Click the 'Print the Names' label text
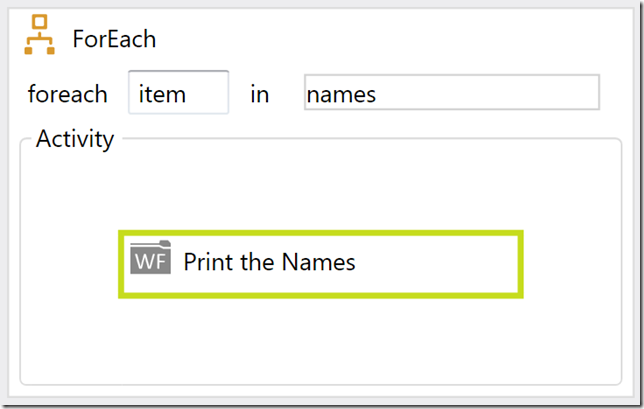 point(269,263)
